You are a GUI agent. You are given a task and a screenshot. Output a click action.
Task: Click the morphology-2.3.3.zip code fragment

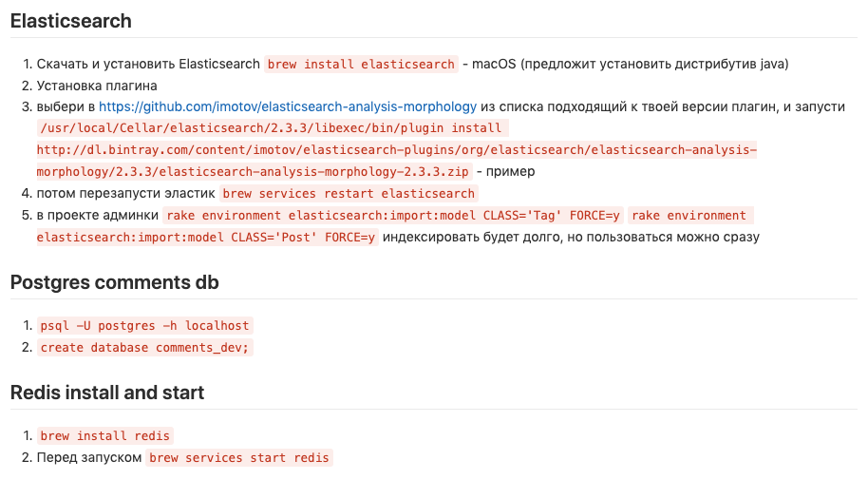point(255,172)
